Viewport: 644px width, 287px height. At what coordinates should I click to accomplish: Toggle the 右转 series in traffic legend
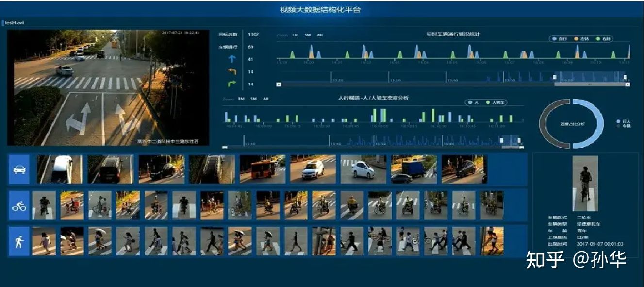click(604, 39)
